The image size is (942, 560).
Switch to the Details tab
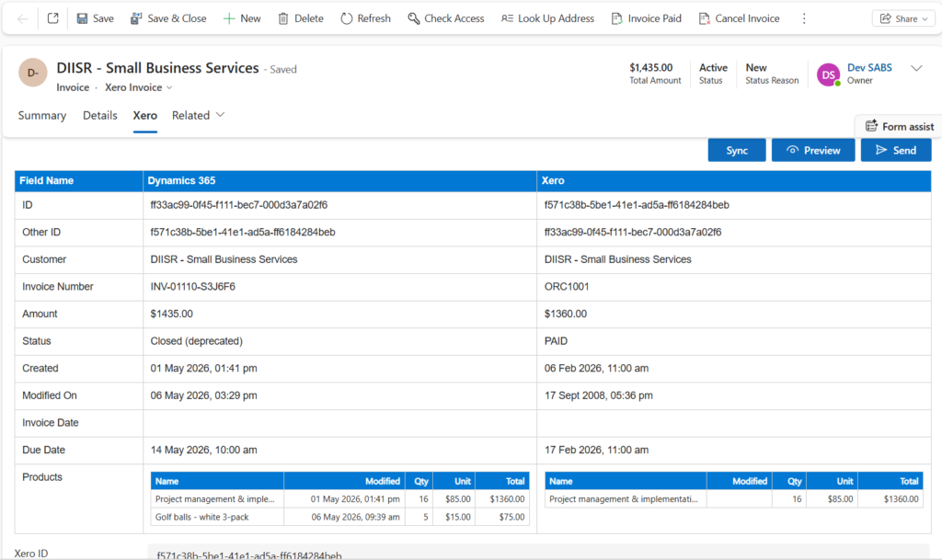click(x=99, y=115)
